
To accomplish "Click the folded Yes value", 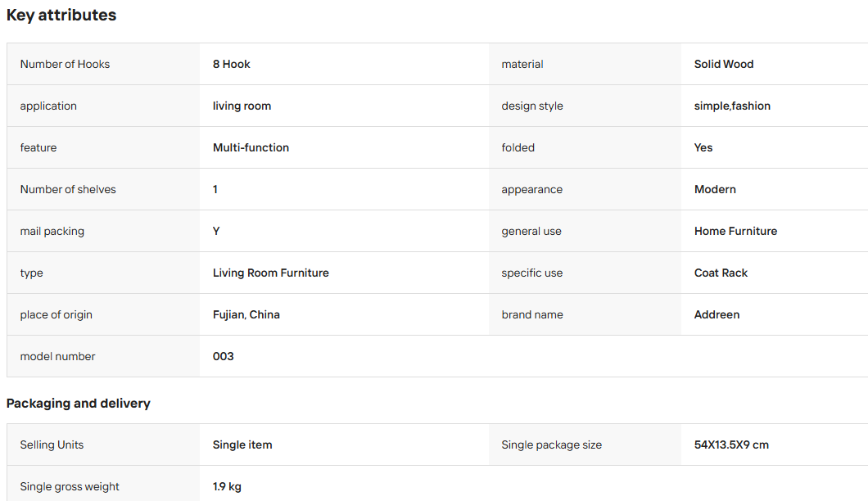I will point(703,148).
